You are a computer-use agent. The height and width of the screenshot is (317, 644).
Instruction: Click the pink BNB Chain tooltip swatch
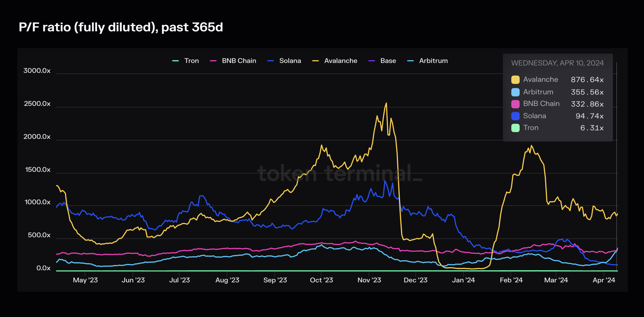[515, 104]
